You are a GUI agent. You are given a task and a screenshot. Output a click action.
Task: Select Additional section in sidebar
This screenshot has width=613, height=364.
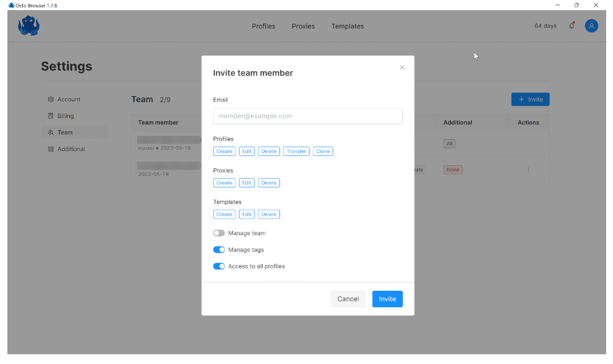(71, 149)
